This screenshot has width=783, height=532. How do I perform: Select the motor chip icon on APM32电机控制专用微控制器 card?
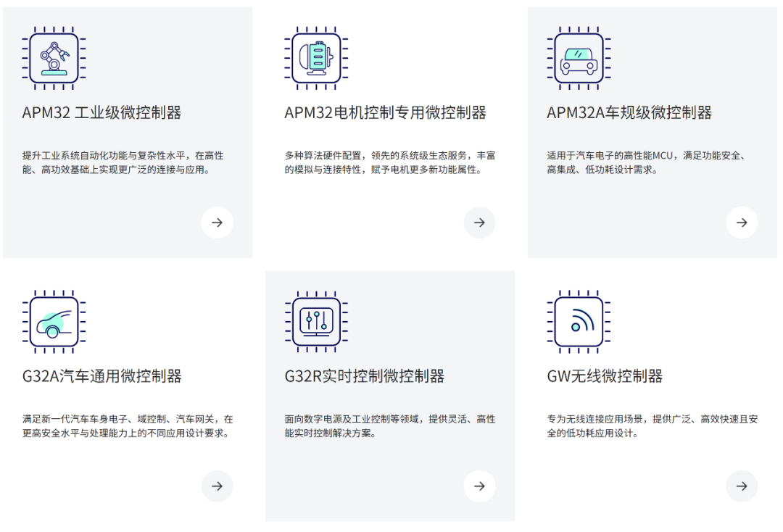(x=315, y=58)
